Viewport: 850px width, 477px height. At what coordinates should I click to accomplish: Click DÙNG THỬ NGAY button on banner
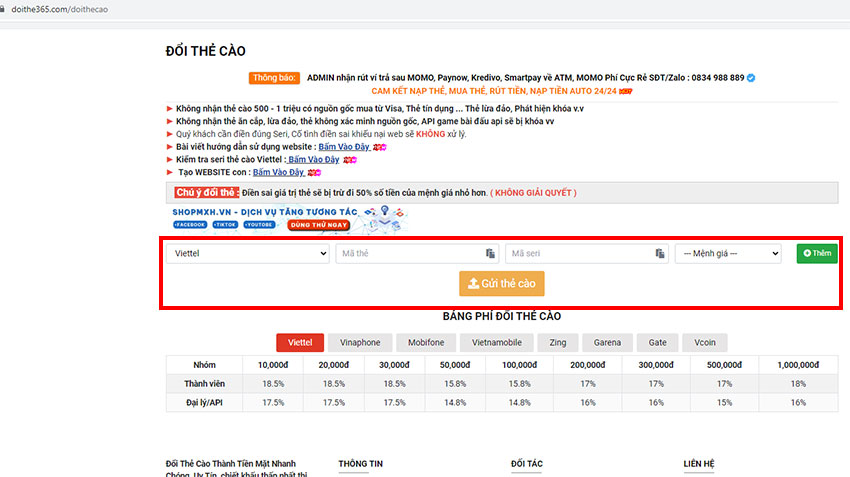[x=318, y=225]
